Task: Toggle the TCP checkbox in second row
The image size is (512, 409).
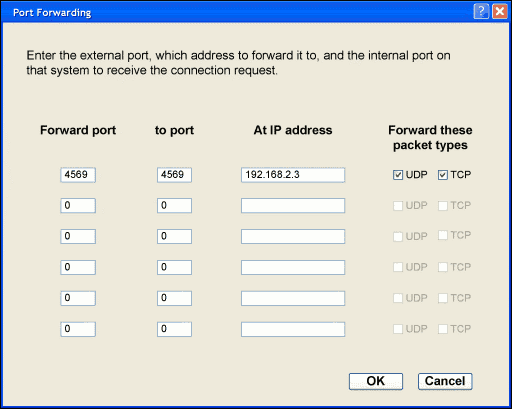Action: click(442, 206)
